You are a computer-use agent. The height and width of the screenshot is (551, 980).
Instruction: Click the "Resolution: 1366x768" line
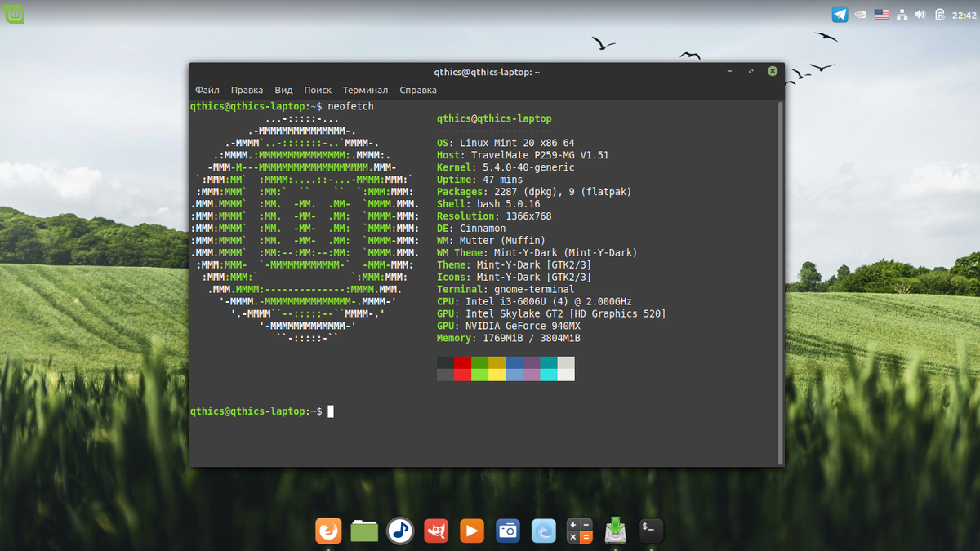[x=494, y=216]
